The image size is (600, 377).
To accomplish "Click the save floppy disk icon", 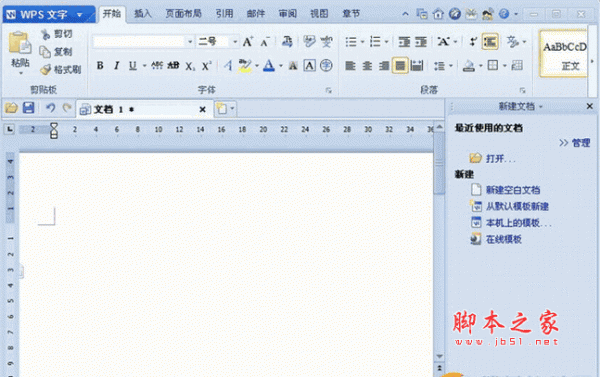I will point(29,108).
